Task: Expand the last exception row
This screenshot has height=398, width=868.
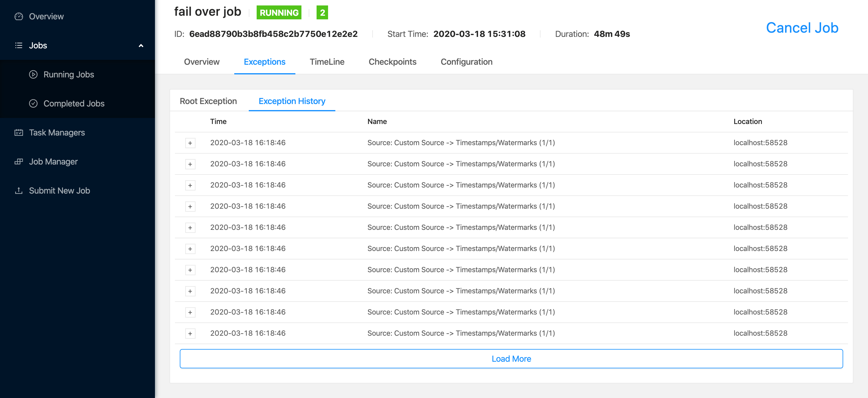Action: (190, 333)
